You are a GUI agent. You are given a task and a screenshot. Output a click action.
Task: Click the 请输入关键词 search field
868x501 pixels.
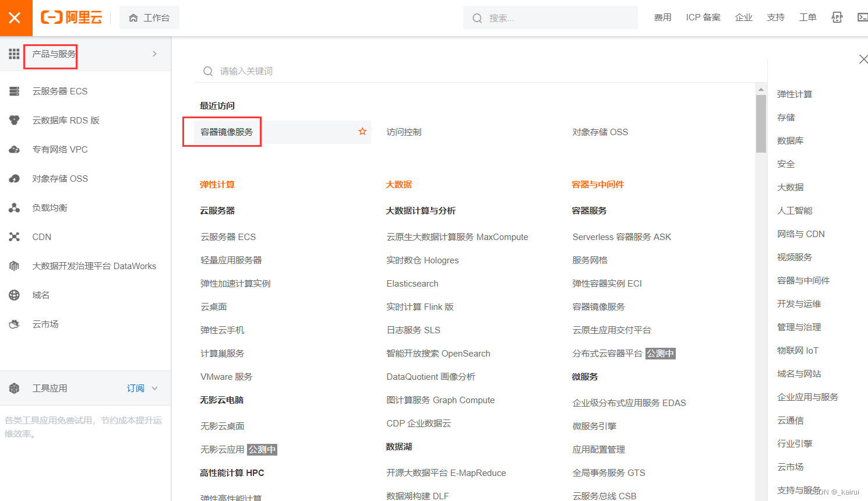[480, 71]
